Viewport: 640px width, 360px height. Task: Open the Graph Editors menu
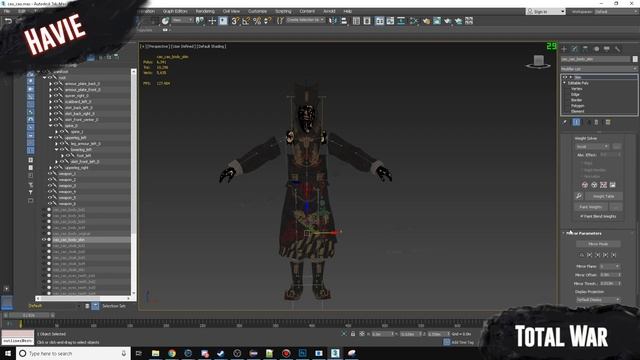pos(175,11)
